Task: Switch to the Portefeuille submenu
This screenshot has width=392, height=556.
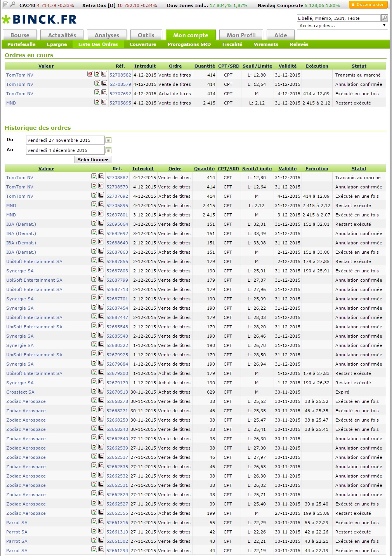Action: 21,44
